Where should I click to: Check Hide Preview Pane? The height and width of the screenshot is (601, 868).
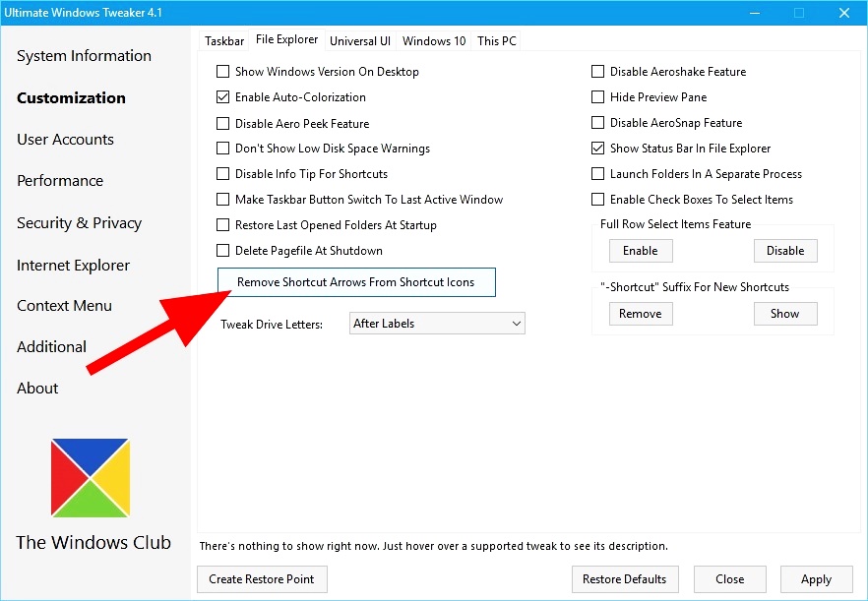(x=598, y=96)
